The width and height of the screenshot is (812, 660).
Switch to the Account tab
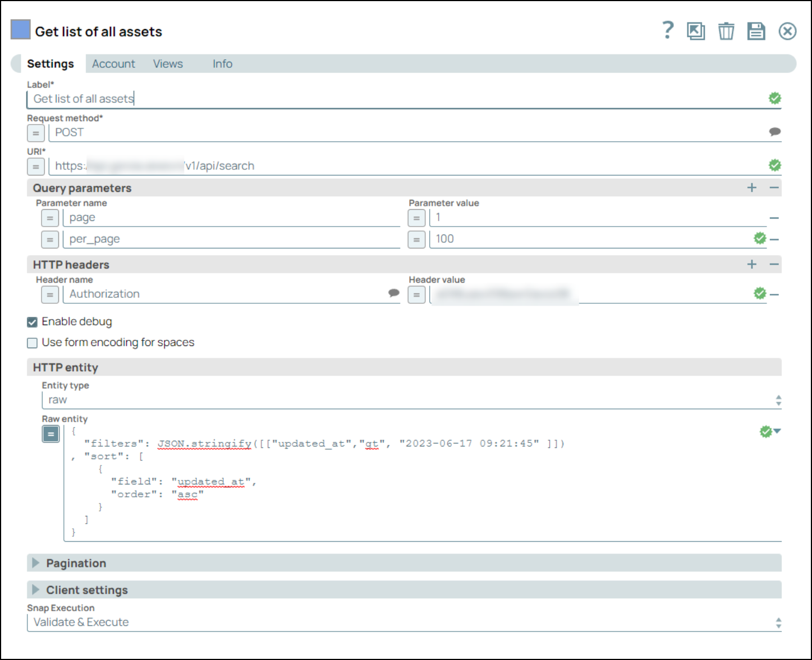(113, 64)
